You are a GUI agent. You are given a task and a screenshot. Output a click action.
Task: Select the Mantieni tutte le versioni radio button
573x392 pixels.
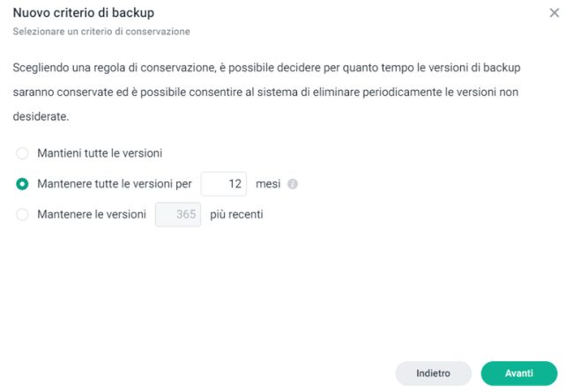click(x=23, y=153)
